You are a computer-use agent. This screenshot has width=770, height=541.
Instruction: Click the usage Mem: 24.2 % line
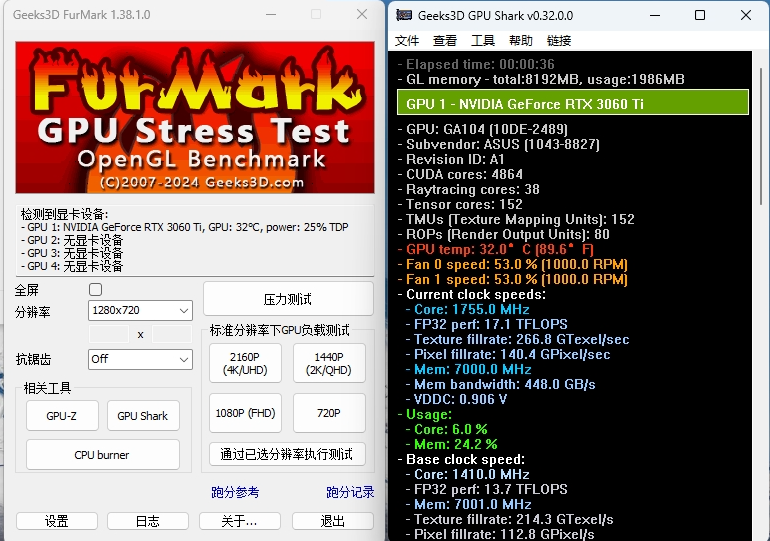[451, 444]
